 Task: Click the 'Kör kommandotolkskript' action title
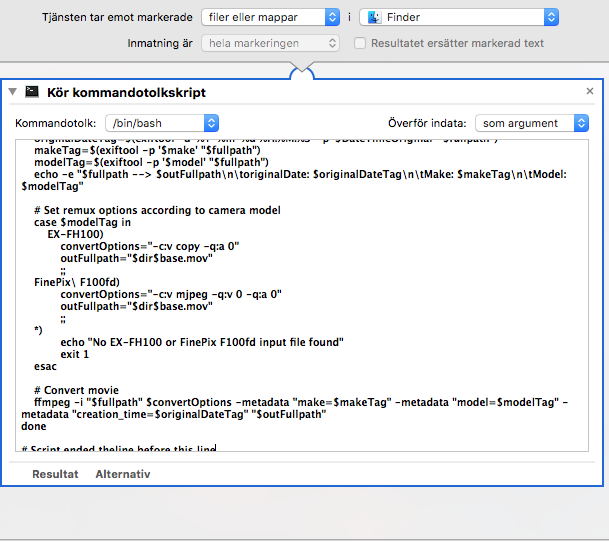126,92
